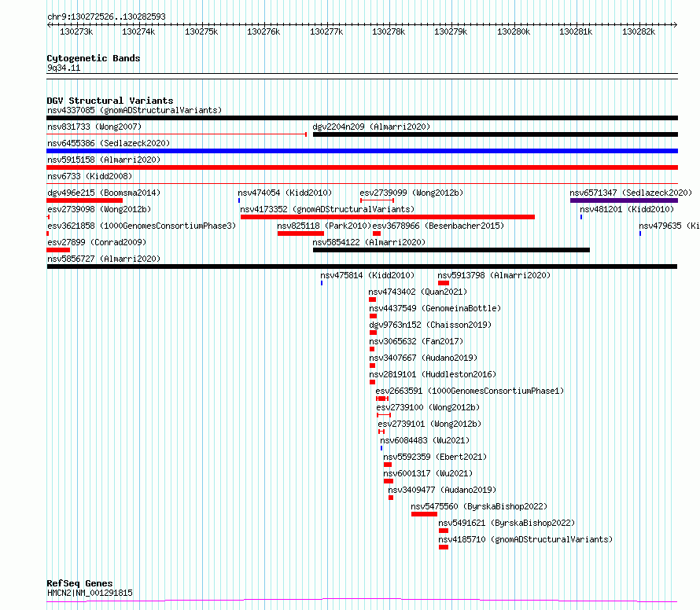700x610 pixels.
Task: Click the 130273k ruler tick label
Action: [x=76, y=31]
